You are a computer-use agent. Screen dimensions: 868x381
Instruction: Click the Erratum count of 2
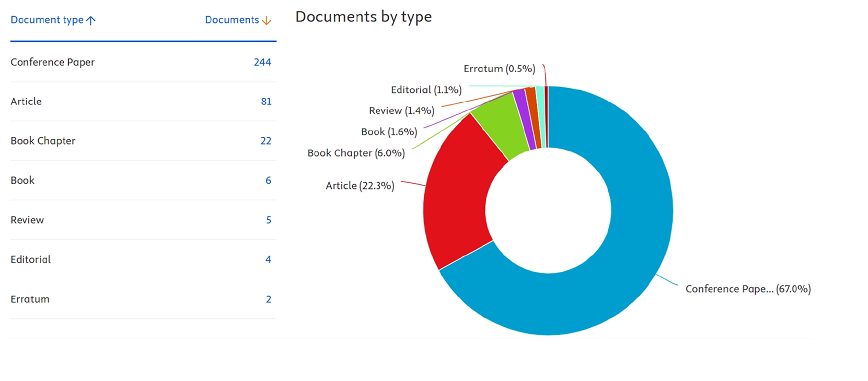[269, 299]
